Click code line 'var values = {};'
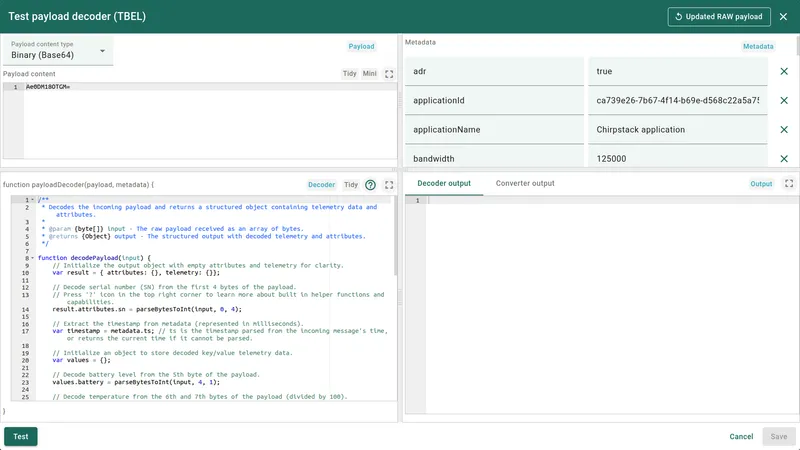The height and width of the screenshot is (450, 800). (x=81, y=360)
